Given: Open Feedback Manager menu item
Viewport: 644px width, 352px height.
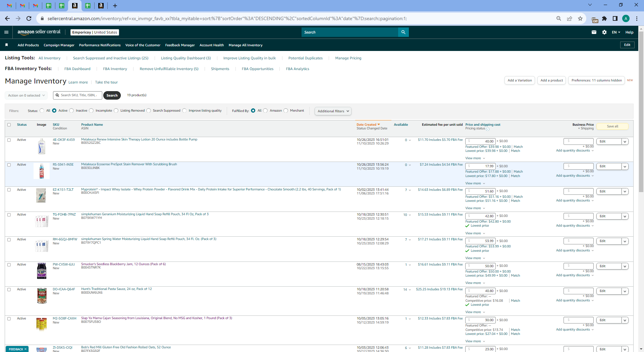Looking at the screenshot, I should point(180,45).
